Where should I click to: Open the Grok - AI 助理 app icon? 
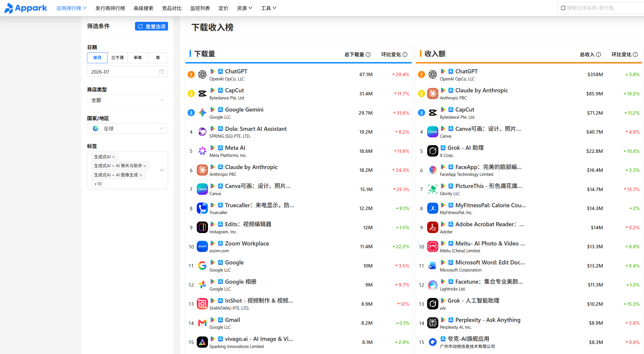coord(433,151)
